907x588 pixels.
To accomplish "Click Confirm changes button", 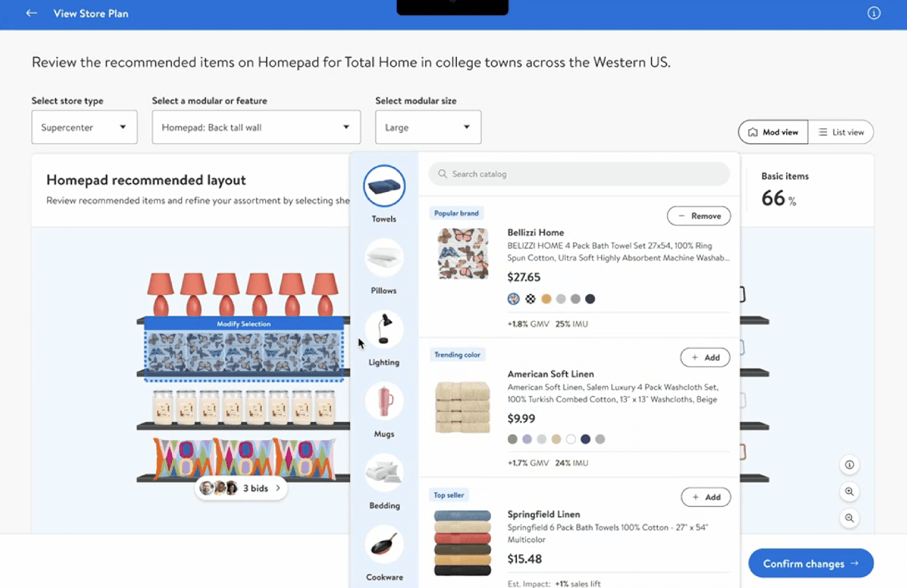I will 811,564.
